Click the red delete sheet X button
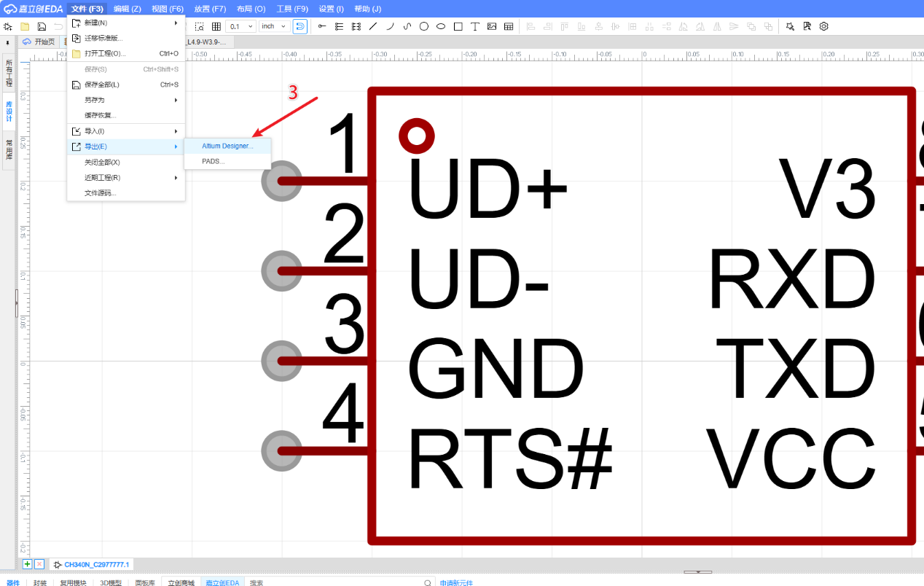The width and height of the screenshot is (924, 586). click(39, 565)
